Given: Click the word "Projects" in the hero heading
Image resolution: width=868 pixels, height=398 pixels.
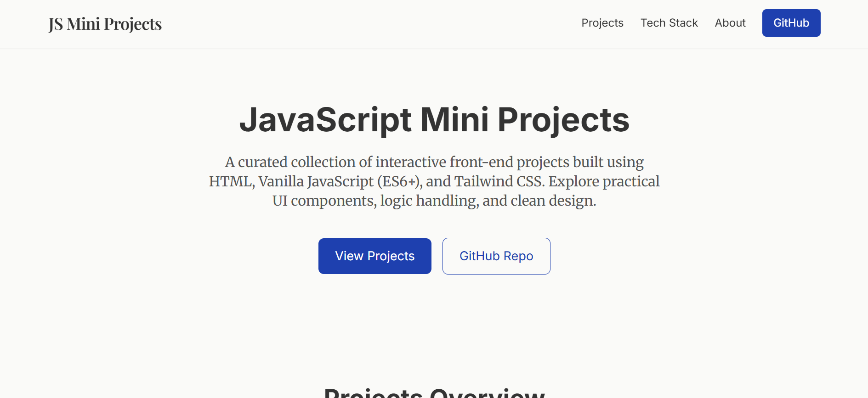Looking at the screenshot, I should click(x=563, y=120).
